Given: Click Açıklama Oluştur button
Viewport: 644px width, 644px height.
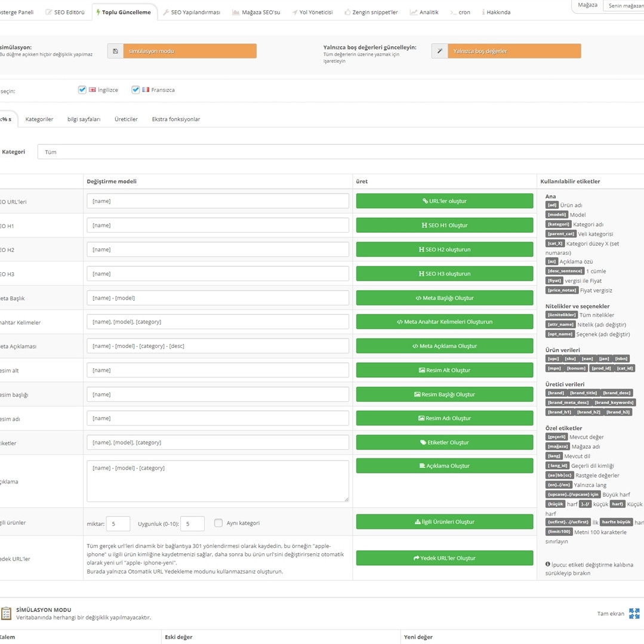Looking at the screenshot, I should [445, 466].
